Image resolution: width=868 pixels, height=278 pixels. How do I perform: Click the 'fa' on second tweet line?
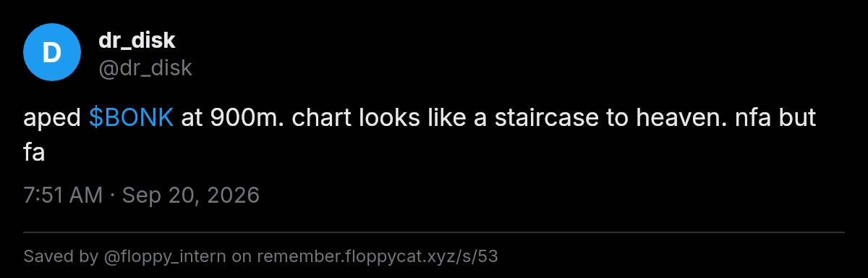(34, 153)
